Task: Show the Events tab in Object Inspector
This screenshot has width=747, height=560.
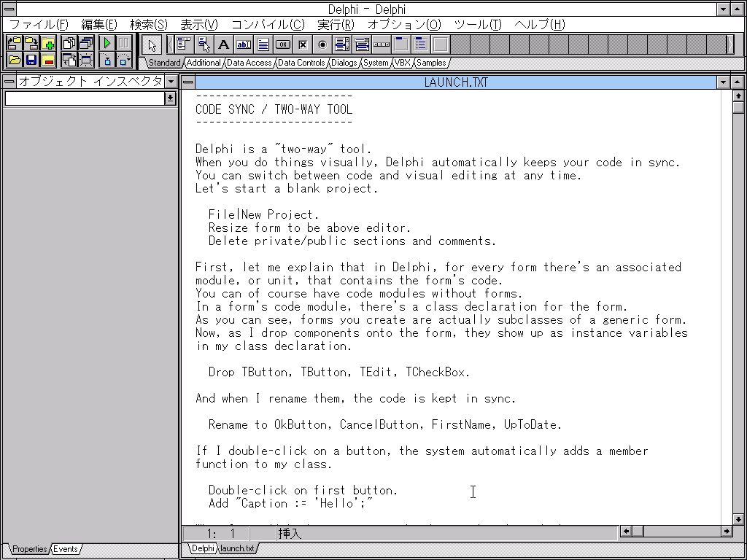Action: pyautogui.click(x=65, y=549)
